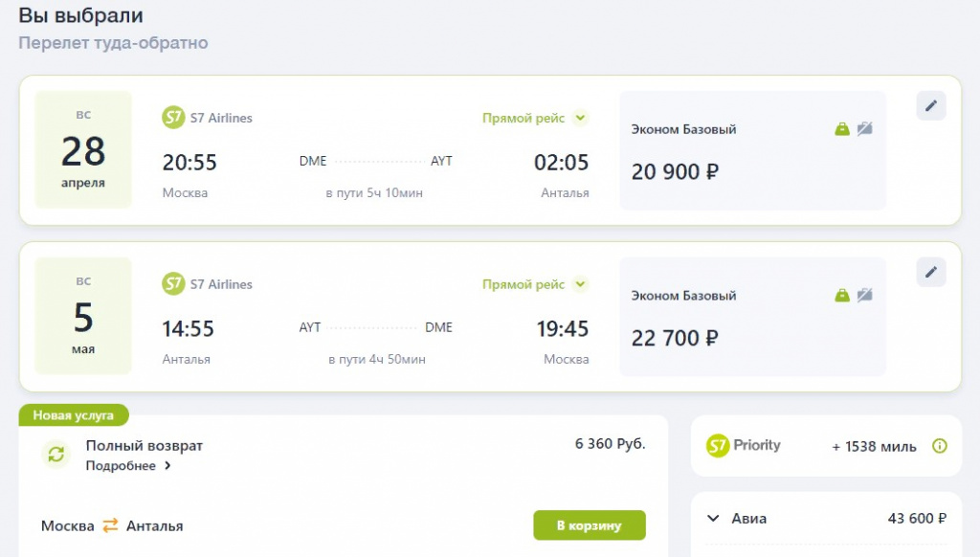Select the 20 900 ₽ Эконом Базовый fare card
This screenshot has width=980, height=557.
coord(752,151)
